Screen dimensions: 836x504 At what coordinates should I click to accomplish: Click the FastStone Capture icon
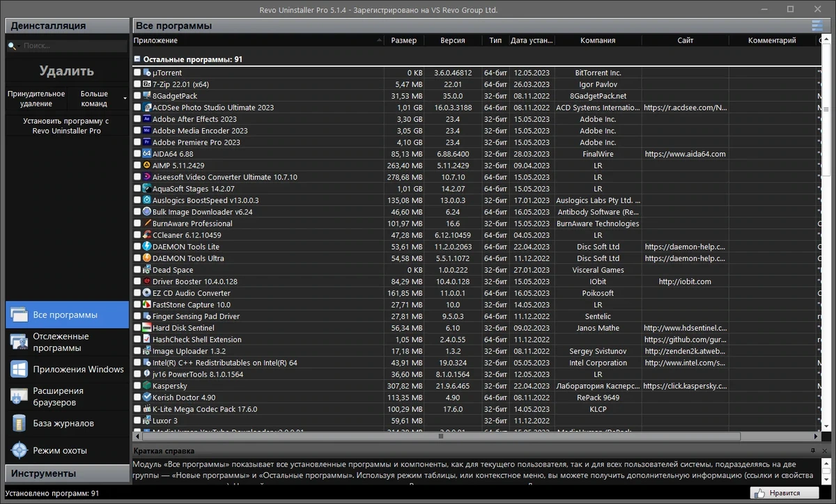tap(147, 305)
